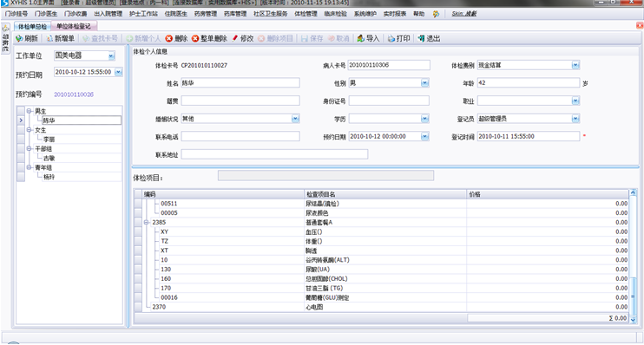Screen dimensions: 644x345
Task: Click the 姓名 name input field
Action: pos(240,83)
